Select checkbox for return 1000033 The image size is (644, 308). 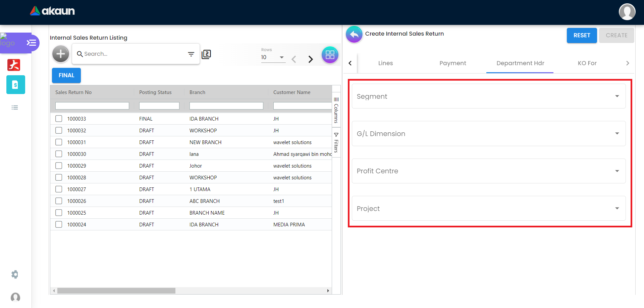click(x=59, y=119)
